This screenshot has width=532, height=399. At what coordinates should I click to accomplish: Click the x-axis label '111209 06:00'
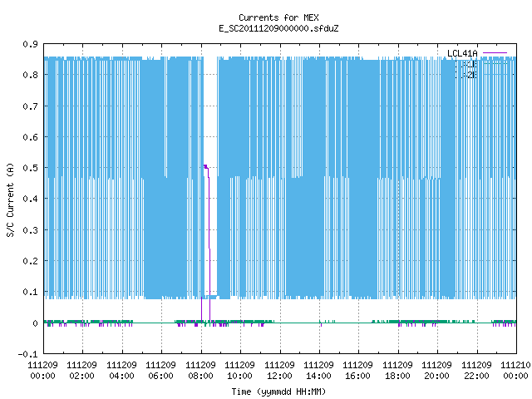click(160, 371)
